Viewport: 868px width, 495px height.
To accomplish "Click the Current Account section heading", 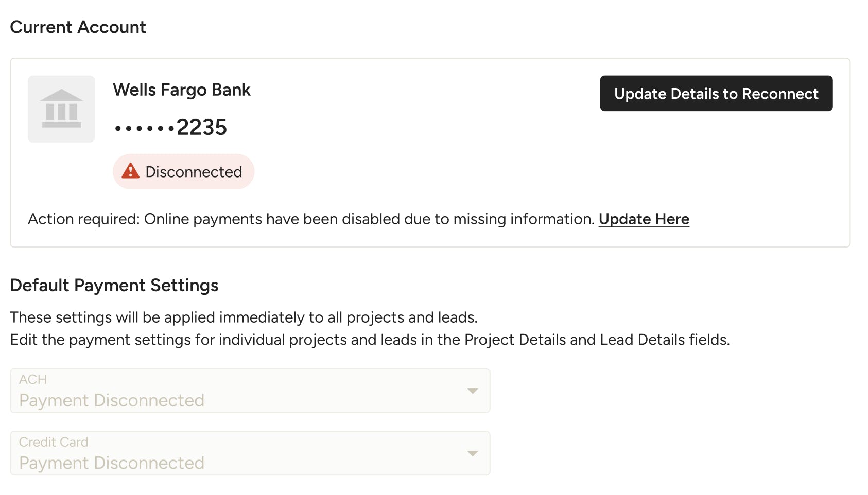I will click(78, 27).
